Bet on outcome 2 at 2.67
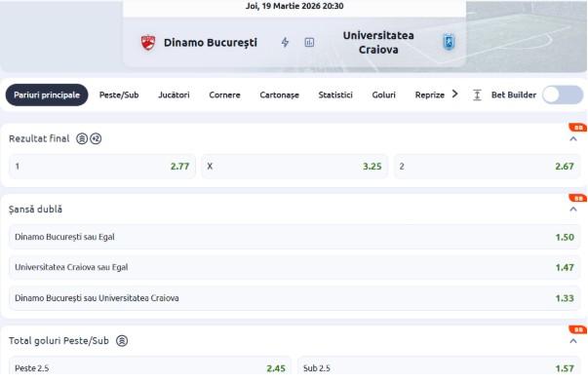 point(487,166)
